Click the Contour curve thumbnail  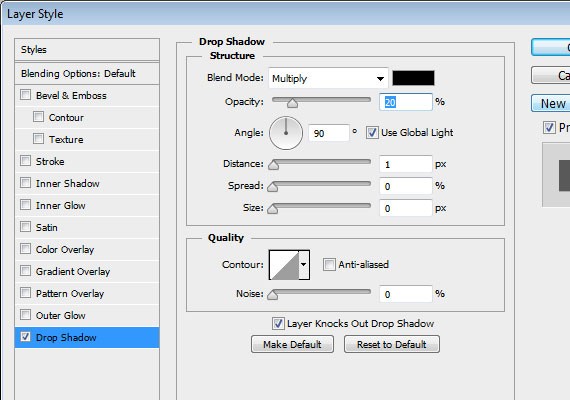click(x=284, y=265)
